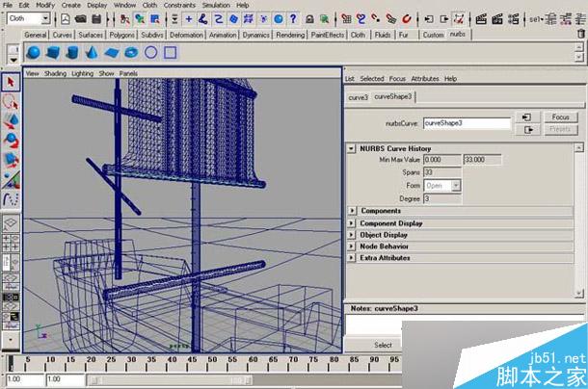Viewport: 588px width, 389px height.
Task: Click the Degree value field
Action: click(442, 198)
